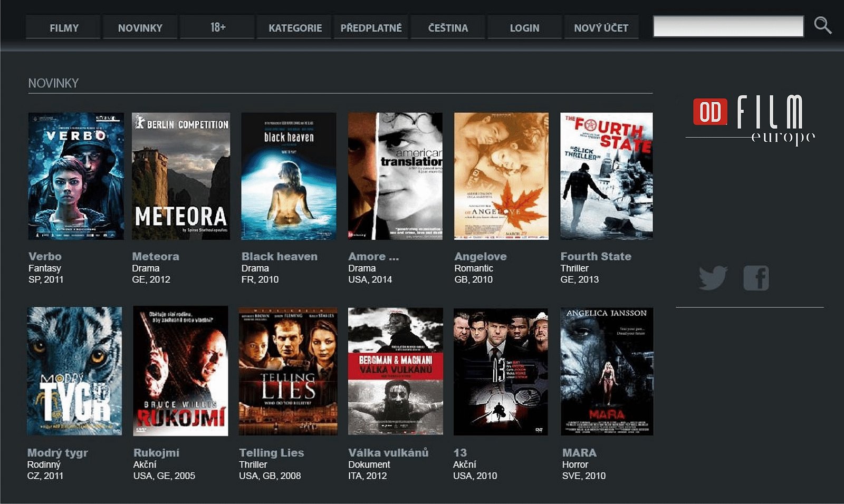Switch language via the ČEŠTINA option
This screenshot has width=844, height=504.
pyautogui.click(x=447, y=28)
